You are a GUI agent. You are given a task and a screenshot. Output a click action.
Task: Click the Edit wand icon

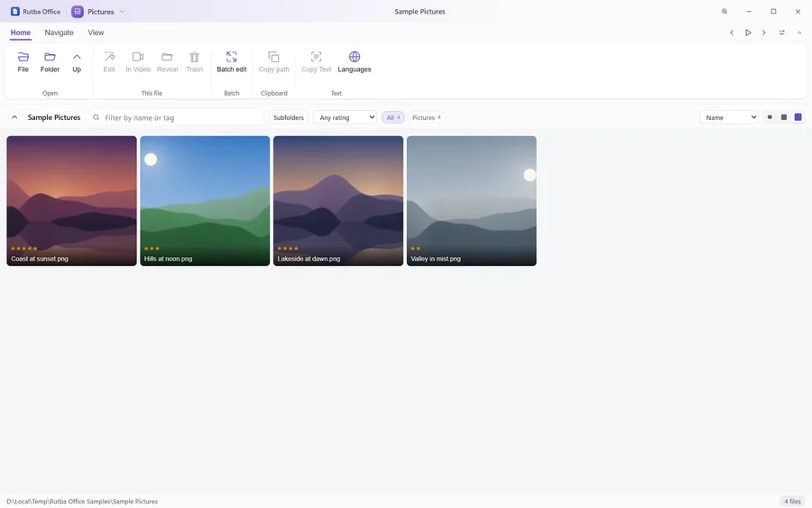(109, 57)
